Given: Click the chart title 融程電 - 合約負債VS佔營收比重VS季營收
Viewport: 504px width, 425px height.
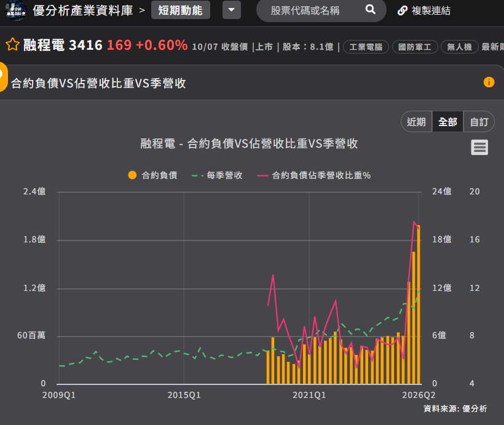Looking at the screenshot, I should click(x=249, y=143).
